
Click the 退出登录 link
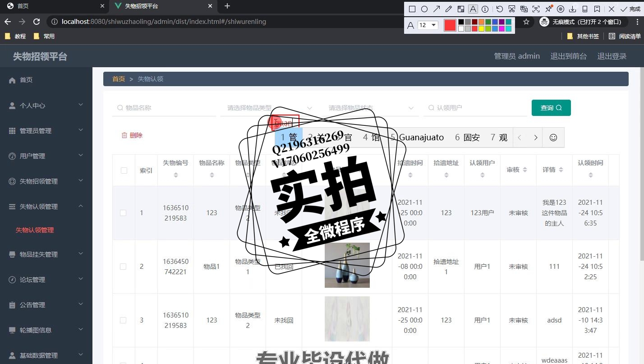pyautogui.click(x=612, y=56)
